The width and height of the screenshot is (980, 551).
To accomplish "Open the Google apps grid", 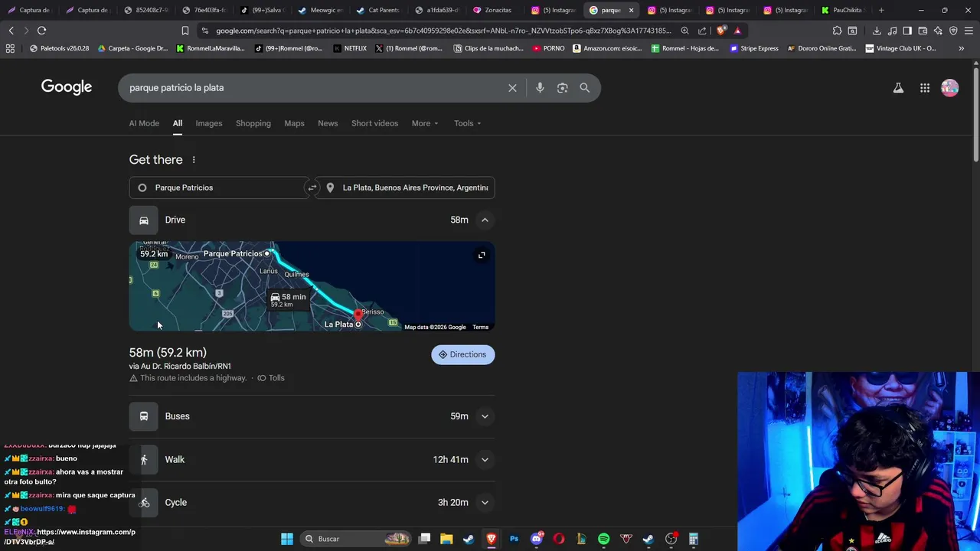I will 925,88.
